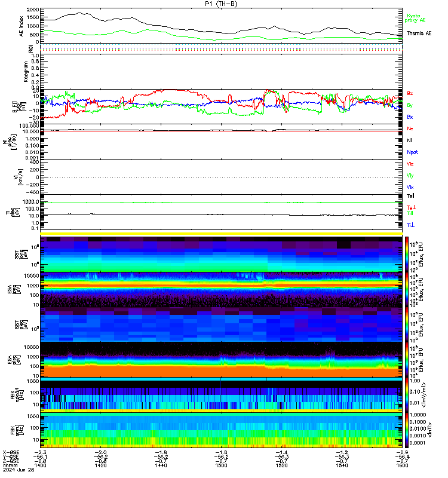Click the black "Ni" legend label
The image size is (448, 478).
click(x=409, y=140)
